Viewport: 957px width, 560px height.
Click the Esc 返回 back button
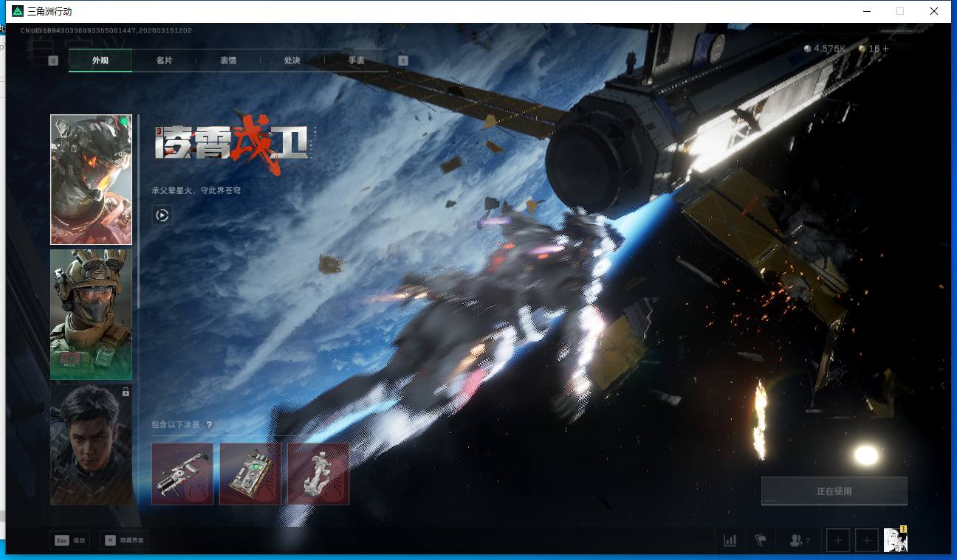click(70, 541)
